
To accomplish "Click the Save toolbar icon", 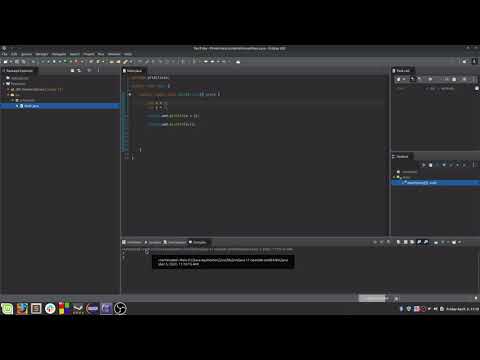I will click(x=17, y=62).
